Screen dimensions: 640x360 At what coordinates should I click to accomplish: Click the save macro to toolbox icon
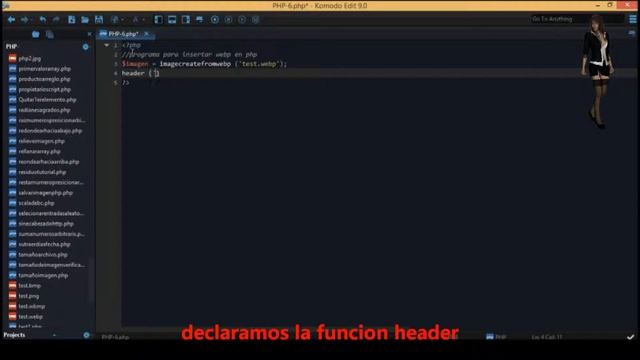click(x=256, y=19)
